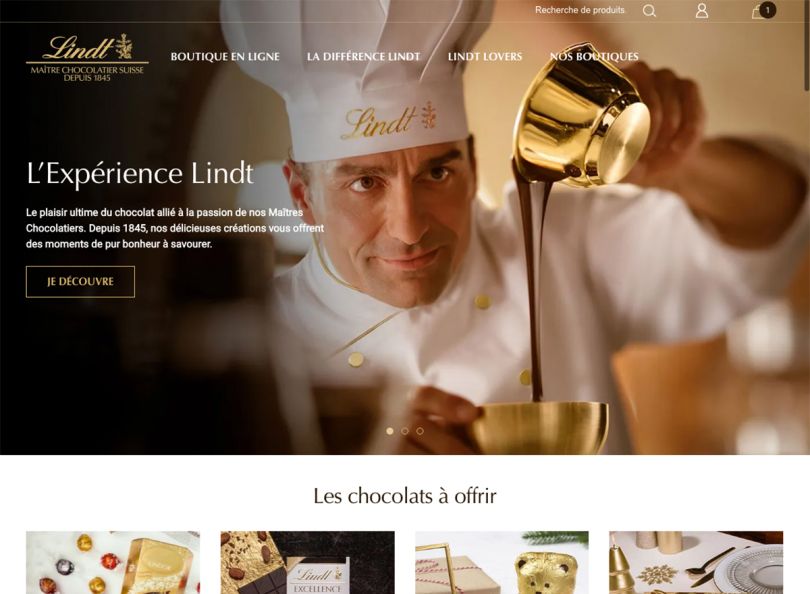
Task: Open the Lindt Excellence bar thumbnail
Action: click(x=307, y=562)
